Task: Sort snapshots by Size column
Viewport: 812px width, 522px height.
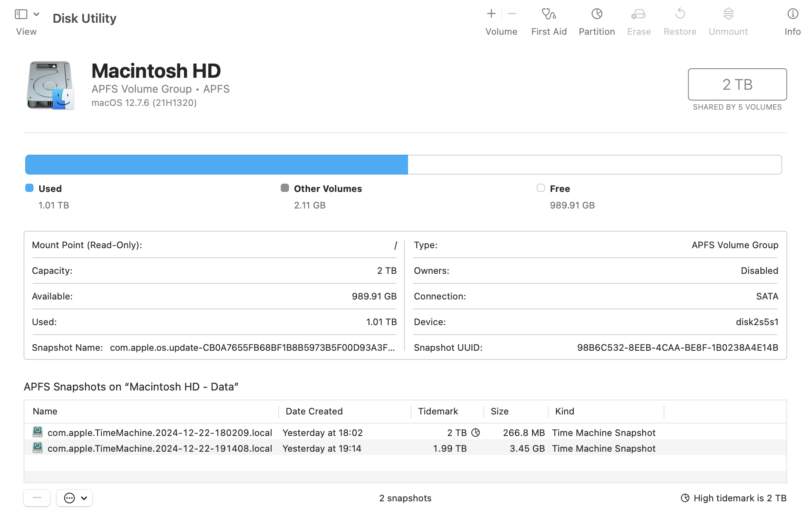Action: click(499, 411)
